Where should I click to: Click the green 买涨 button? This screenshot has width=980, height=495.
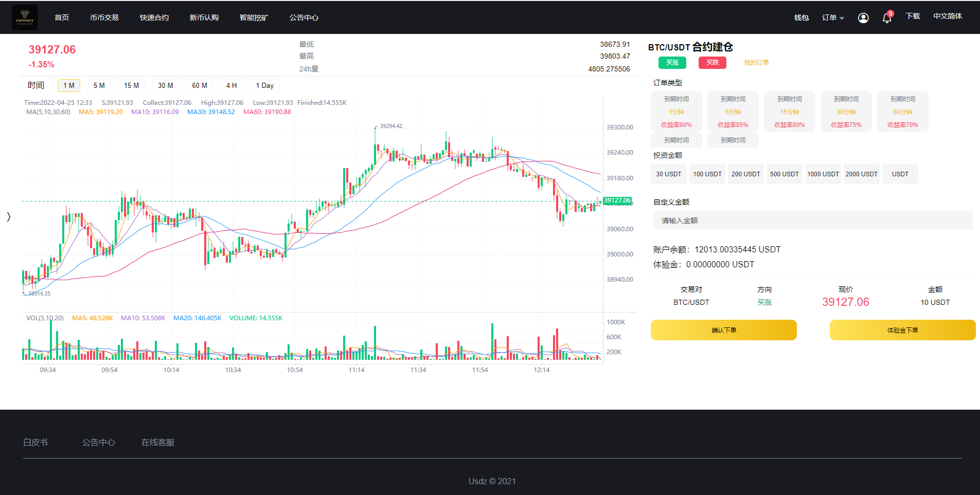tap(672, 63)
